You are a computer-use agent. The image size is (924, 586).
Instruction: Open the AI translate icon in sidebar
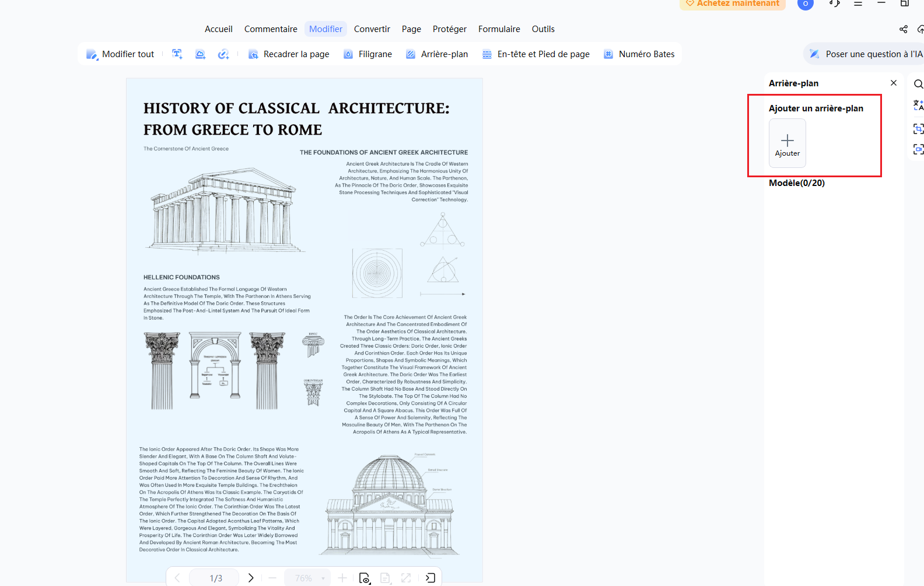(x=918, y=106)
